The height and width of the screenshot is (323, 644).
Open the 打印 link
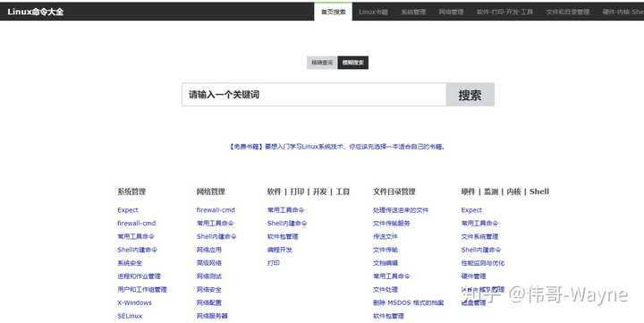[x=274, y=263]
